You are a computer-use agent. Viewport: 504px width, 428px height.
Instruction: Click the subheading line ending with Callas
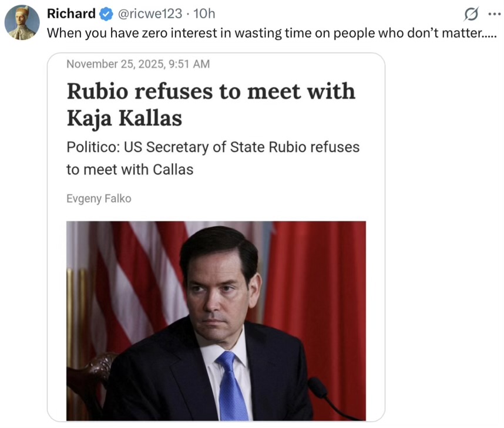click(130, 169)
